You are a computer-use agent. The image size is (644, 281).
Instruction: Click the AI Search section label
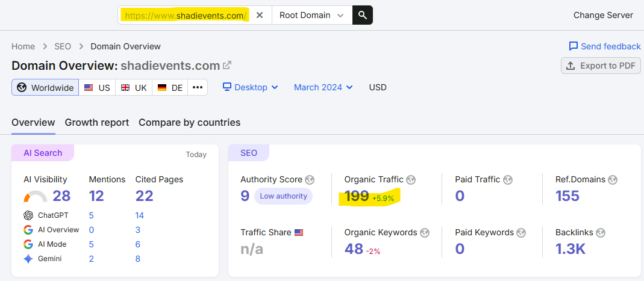[43, 153]
